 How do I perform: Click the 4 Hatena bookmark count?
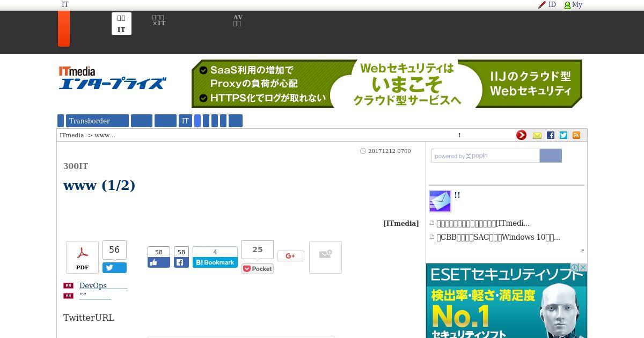[x=215, y=252]
